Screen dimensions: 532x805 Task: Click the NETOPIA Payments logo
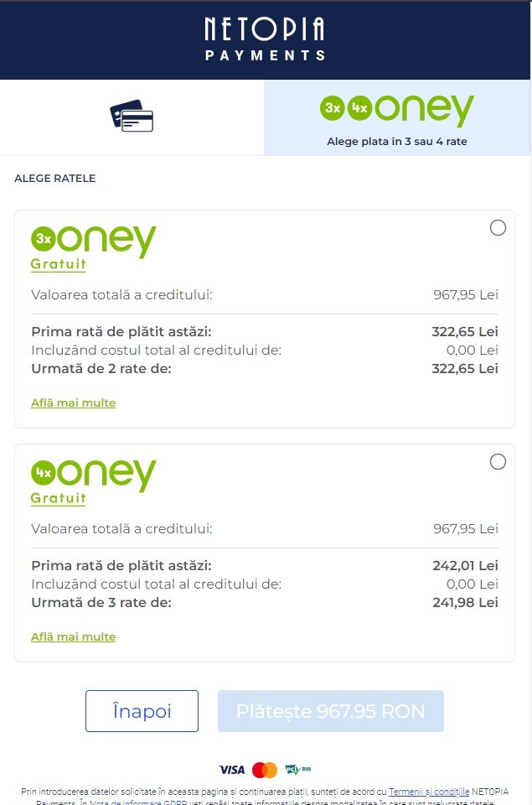pyautogui.click(x=265, y=39)
